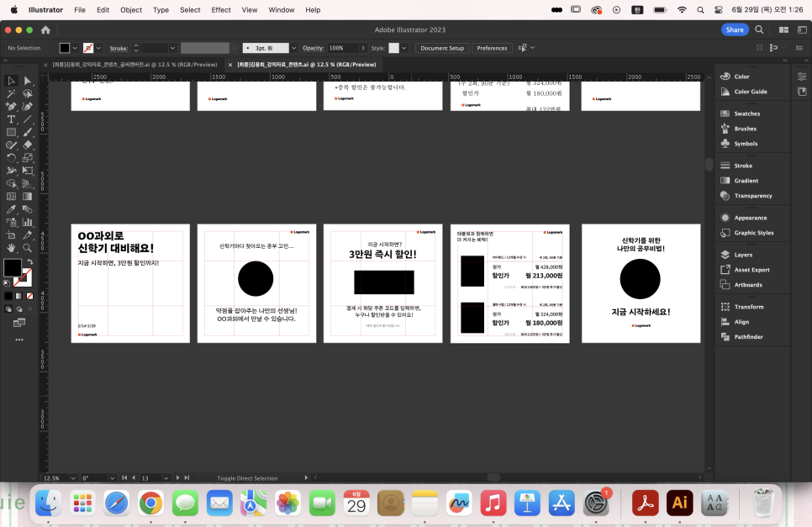Open fill color dropdown in control bar
The height and width of the screenshot is (527, 812).
(x=75, y=48)
